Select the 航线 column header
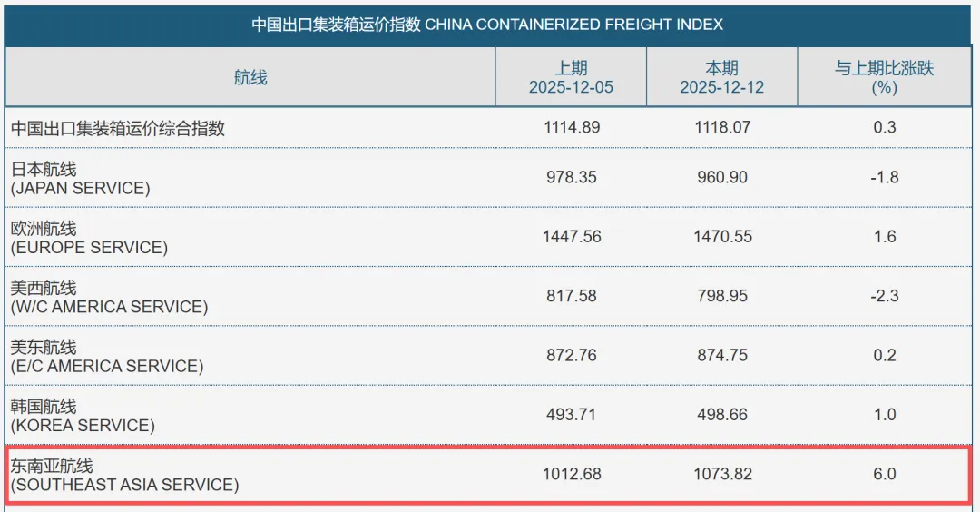 pos(250,77)
